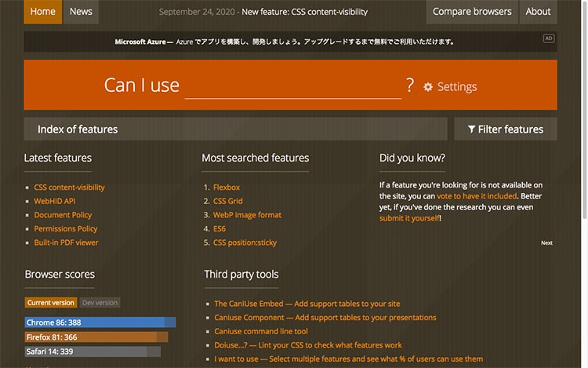Open Caniuse Component tool link
This screenshot has width=588, height=368.
(325, 318)
